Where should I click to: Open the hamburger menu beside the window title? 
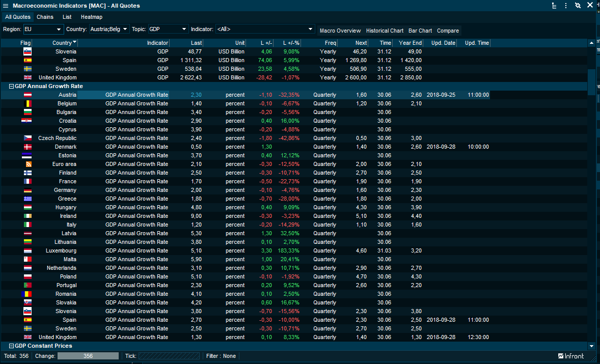pyautogui.click(x=6, y=6)
